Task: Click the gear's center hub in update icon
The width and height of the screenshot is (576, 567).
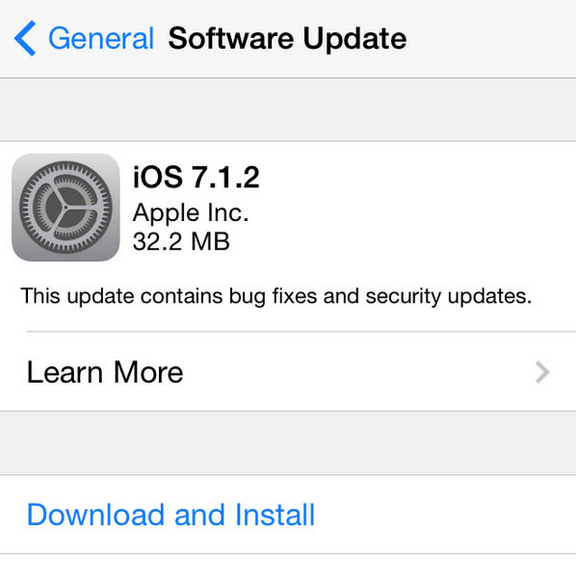Action: (x=66, y=207)
